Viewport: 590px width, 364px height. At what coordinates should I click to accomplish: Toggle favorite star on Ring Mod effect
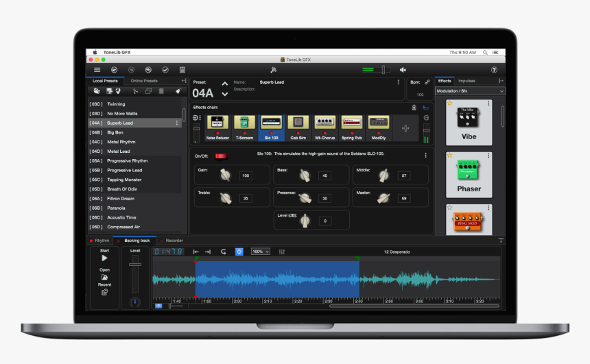[449, 208]
